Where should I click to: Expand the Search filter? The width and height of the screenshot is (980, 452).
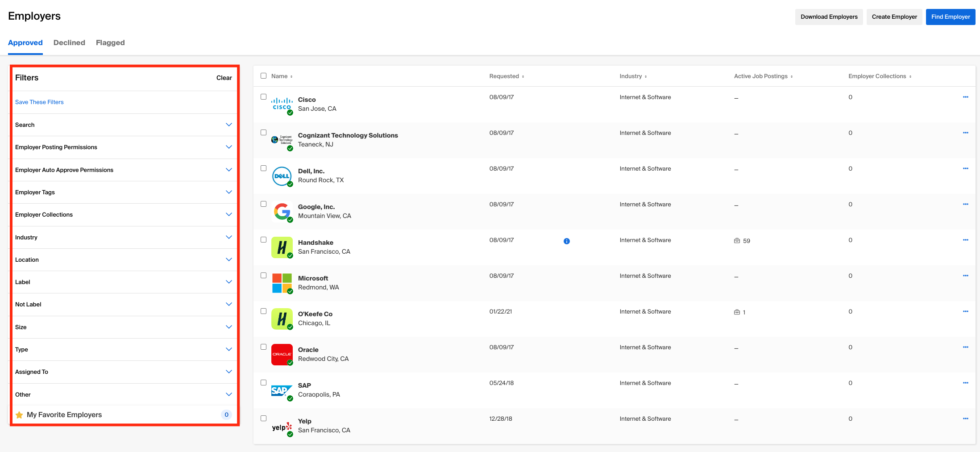tap(124, 125)
